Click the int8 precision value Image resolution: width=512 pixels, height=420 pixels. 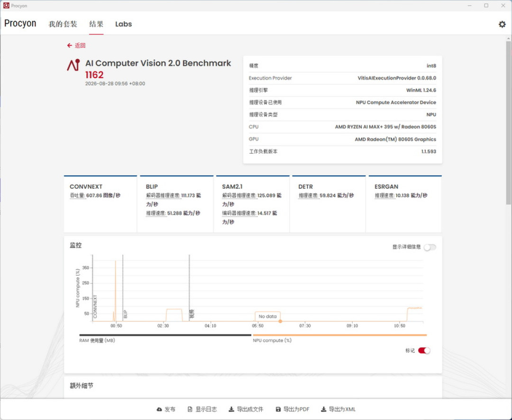point(431,65)
